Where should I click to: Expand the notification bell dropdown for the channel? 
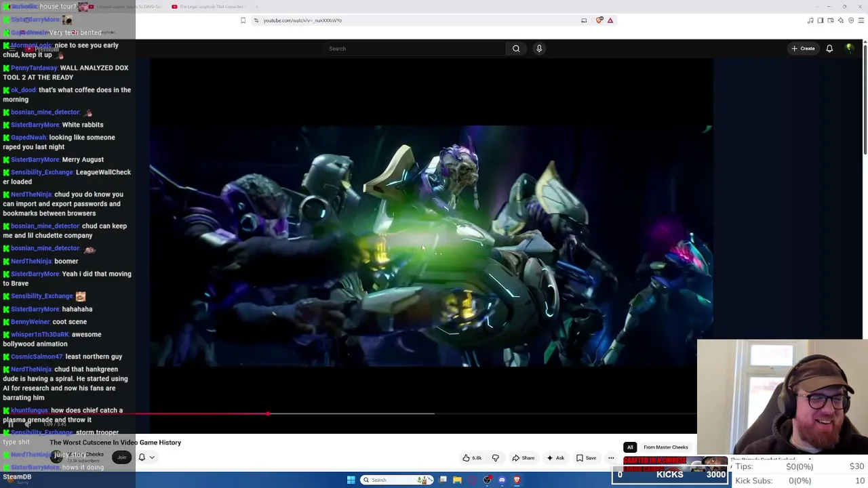(x=152, y=457)
